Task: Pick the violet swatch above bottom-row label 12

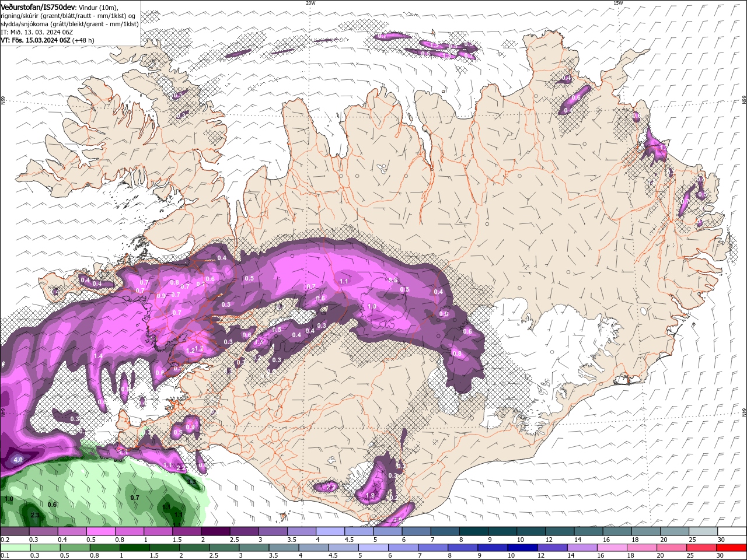Action: 552,548
